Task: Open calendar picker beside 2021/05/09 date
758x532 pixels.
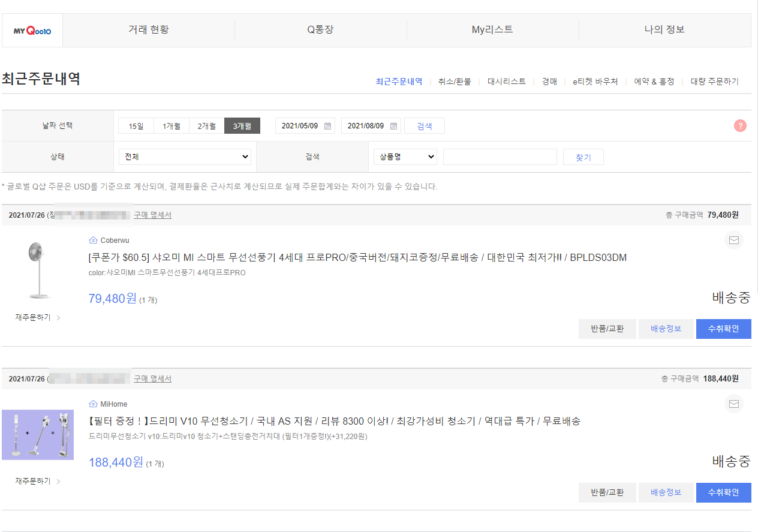Action: pyautogui.click(x=327, y=126)
